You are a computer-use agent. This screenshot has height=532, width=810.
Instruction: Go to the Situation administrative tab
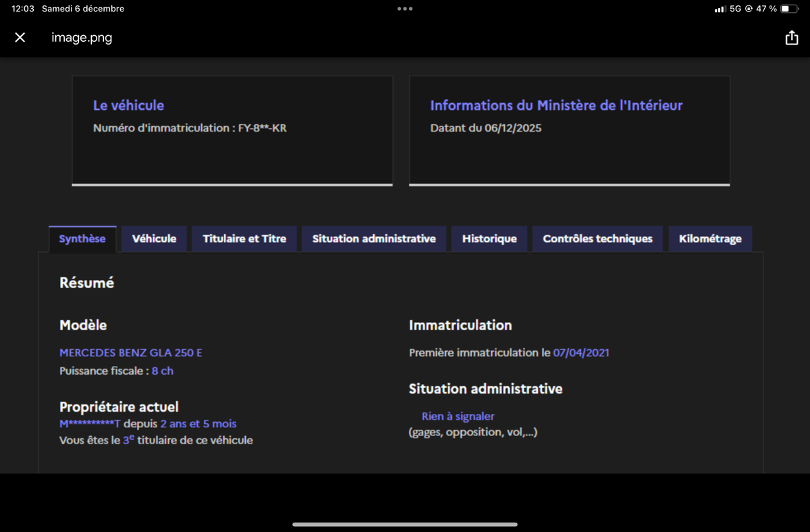[374, 239]
